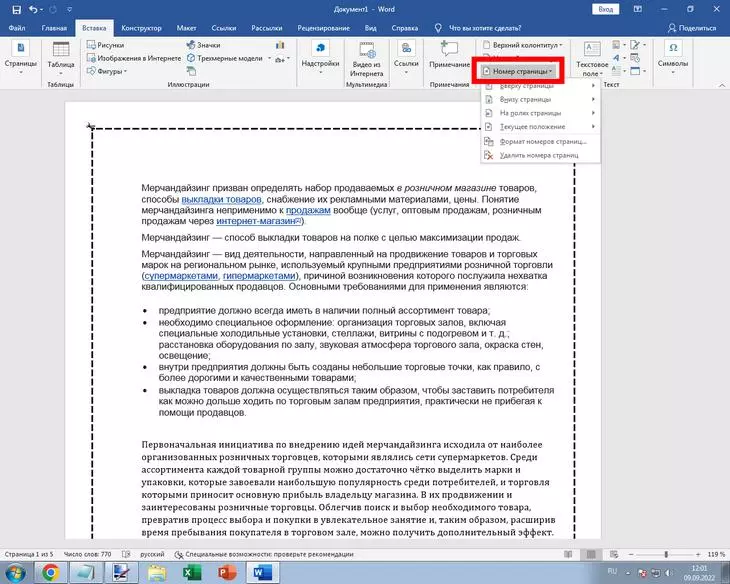Follow the 'выкладки товаров' link

(x=222, y=199)
